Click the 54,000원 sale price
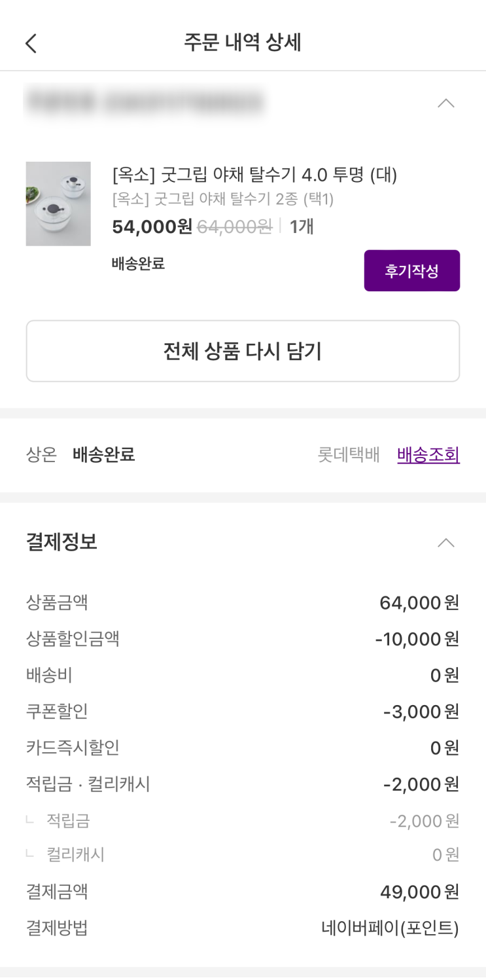Screen dimensions: 486x980 tap(152, 227)
